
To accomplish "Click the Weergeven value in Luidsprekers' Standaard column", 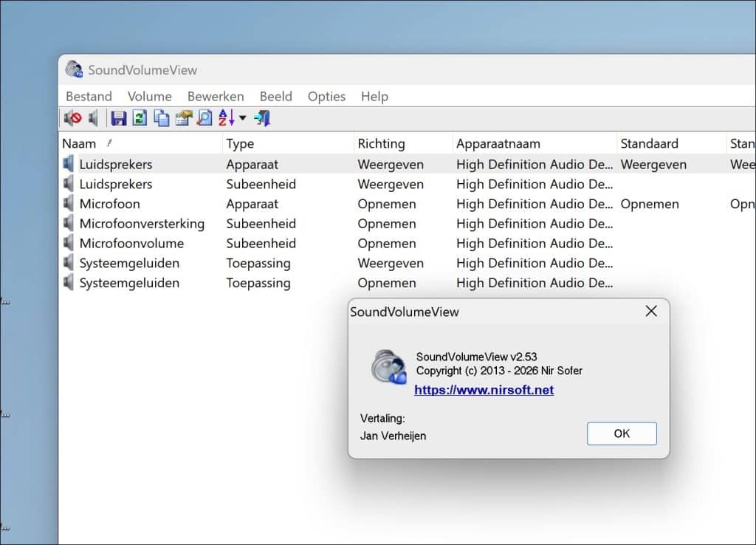I will click(x=653, y=165).
